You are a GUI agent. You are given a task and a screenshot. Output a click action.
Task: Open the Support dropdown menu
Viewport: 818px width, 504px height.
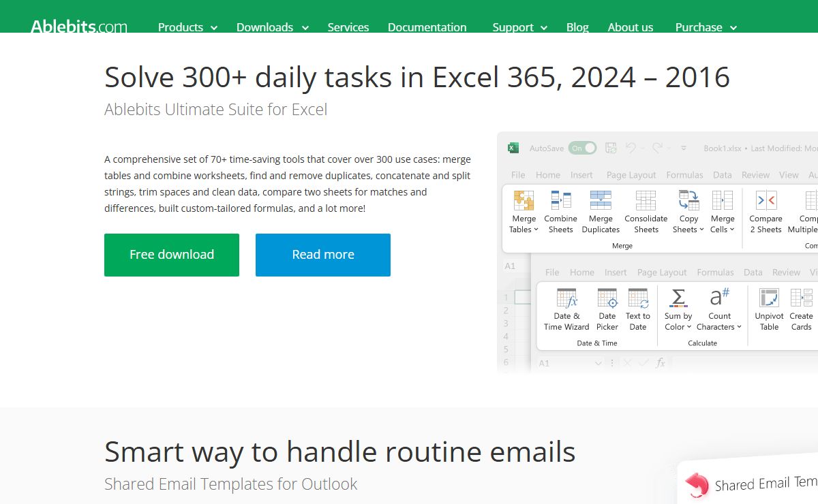point(520,27)
